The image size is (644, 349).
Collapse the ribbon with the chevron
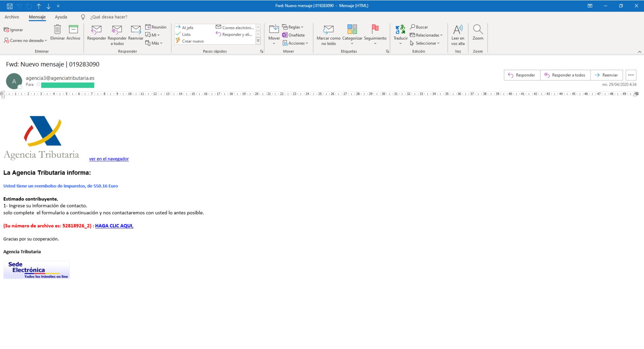point(639,52)
